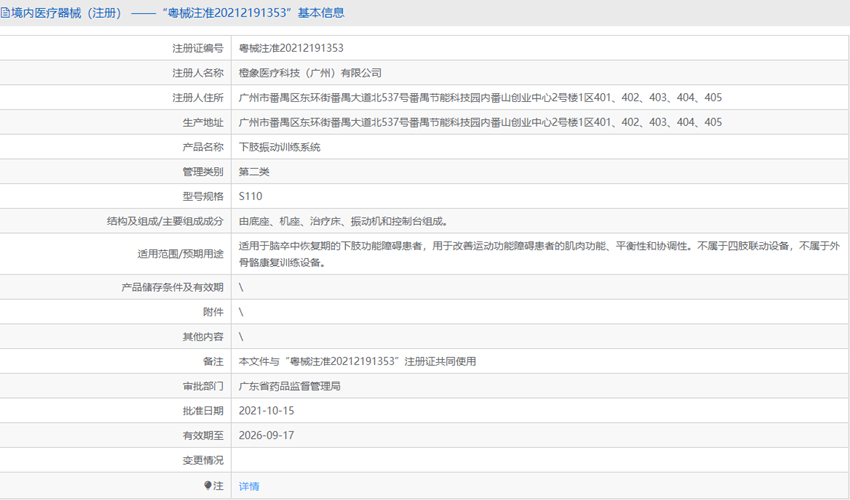Click the 产品名称 label

[203, 147]
